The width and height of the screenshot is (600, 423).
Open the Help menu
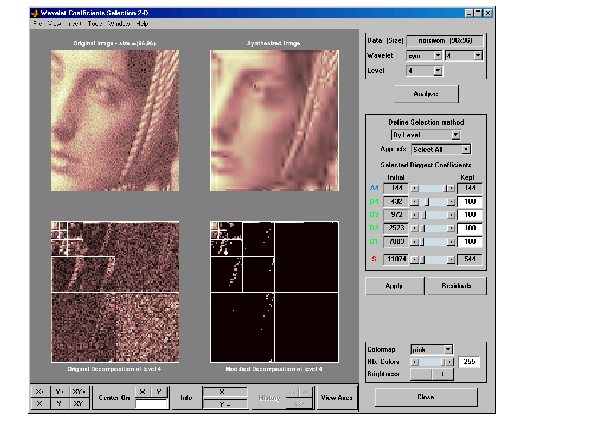142,24
